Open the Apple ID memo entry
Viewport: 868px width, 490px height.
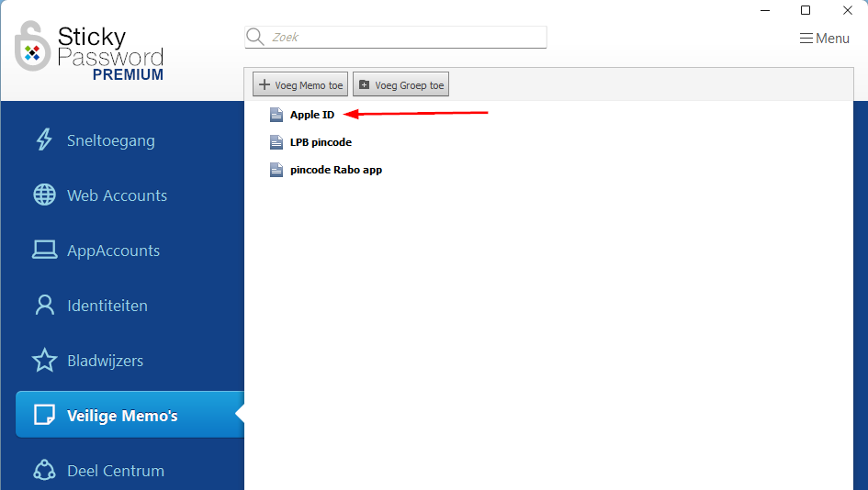(311, 115)
